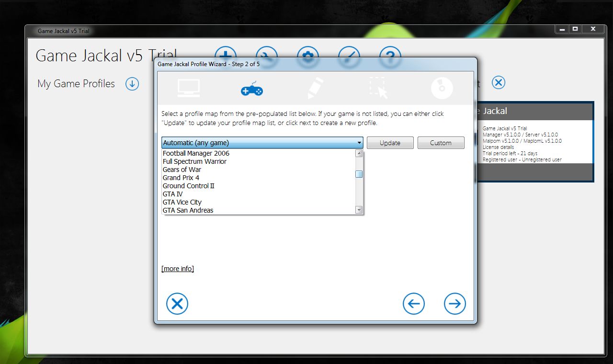Go back with the left arrow button
This screenshot has height=364, width=613.
pyautogui.click(x=414, y=304)
